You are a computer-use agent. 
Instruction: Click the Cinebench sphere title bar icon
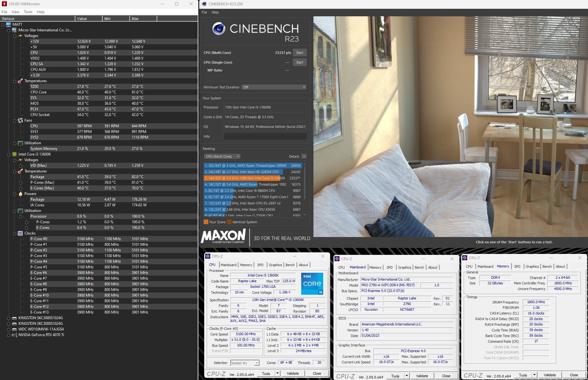204,4
